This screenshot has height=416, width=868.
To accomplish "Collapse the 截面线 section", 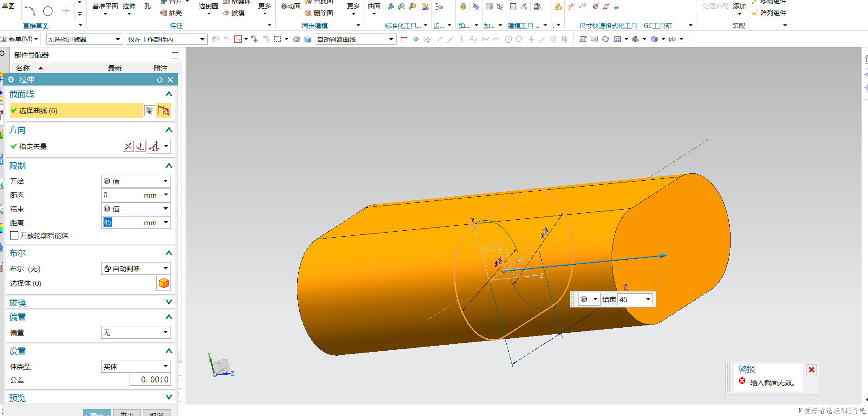I will pos(169,94).
